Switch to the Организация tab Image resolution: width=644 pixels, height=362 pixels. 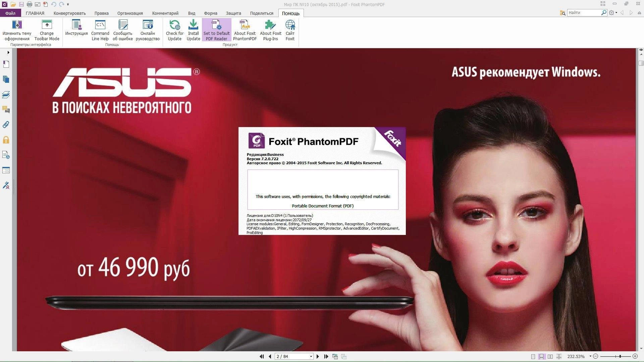point(130,13)
